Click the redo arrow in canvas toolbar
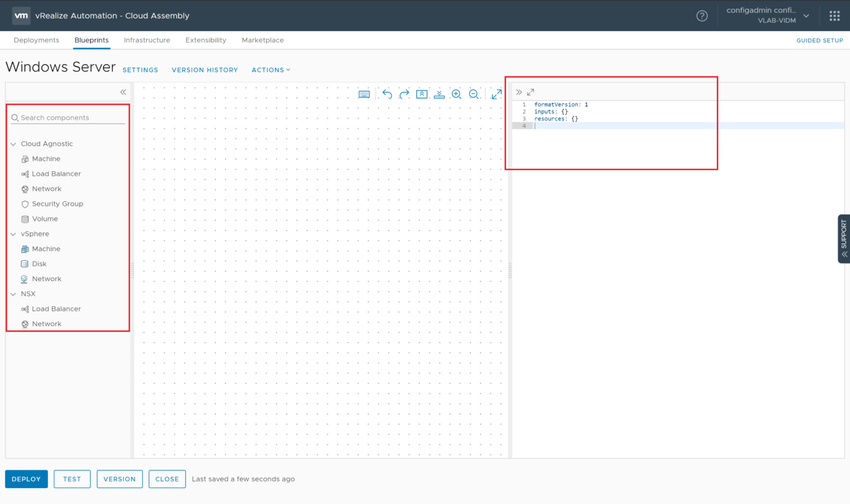Screen dimensions: 850x504 click(x=404, y=94)
